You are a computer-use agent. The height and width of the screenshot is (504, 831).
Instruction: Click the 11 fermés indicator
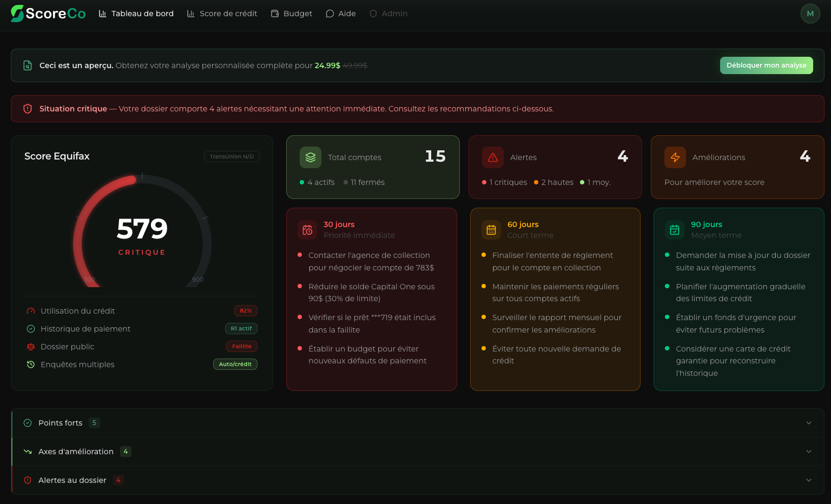tap(364, 182)
